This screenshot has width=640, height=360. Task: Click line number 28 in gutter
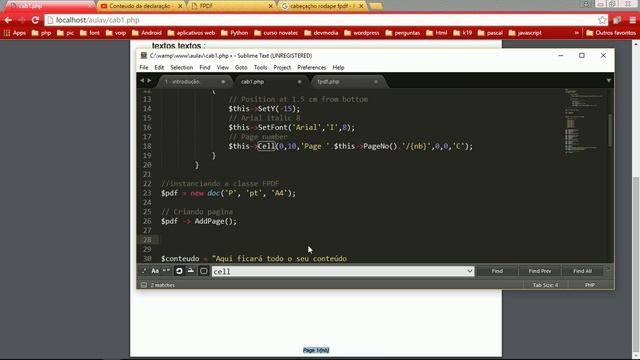(147, 240)
